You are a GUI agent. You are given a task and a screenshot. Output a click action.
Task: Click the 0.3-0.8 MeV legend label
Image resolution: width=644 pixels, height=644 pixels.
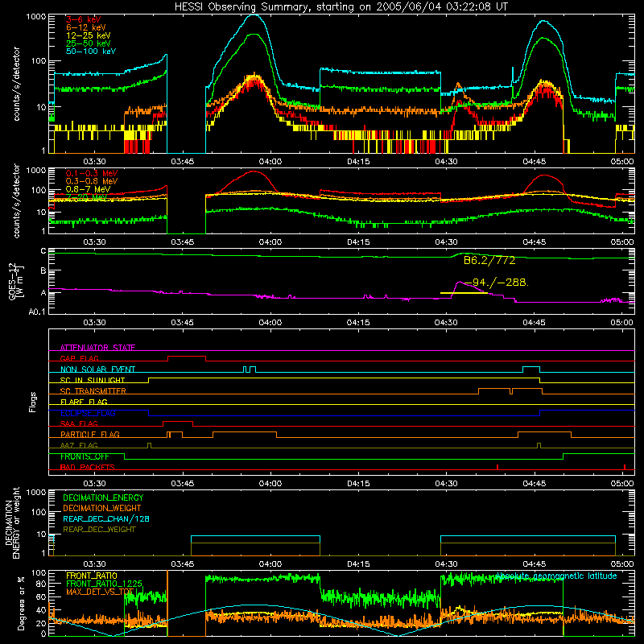coord(92,181)
